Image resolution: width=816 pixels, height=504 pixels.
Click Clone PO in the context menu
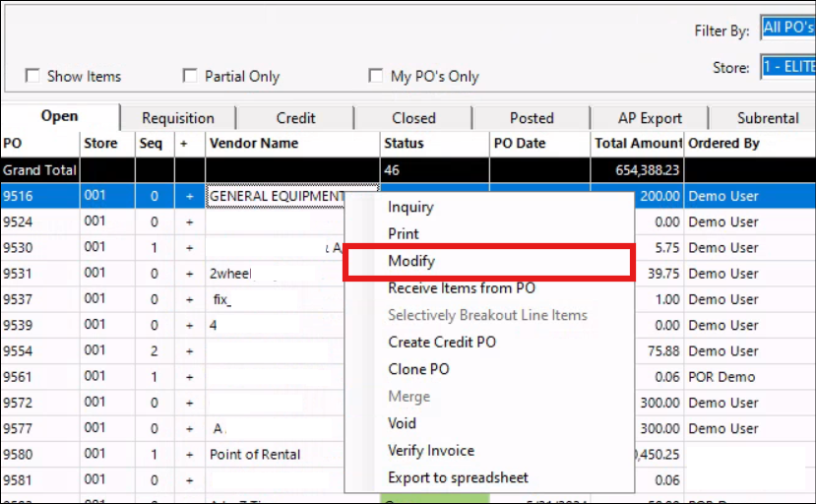[x=418, y=369]
